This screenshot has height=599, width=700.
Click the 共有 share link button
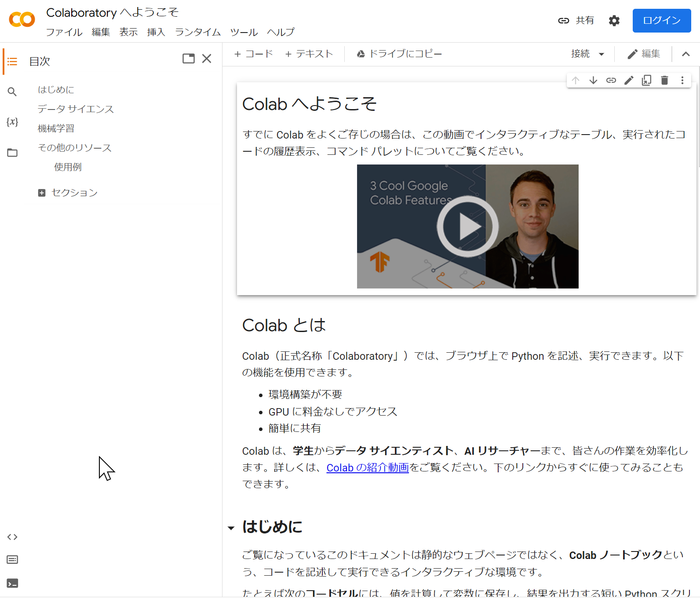(x=576, y=21)
